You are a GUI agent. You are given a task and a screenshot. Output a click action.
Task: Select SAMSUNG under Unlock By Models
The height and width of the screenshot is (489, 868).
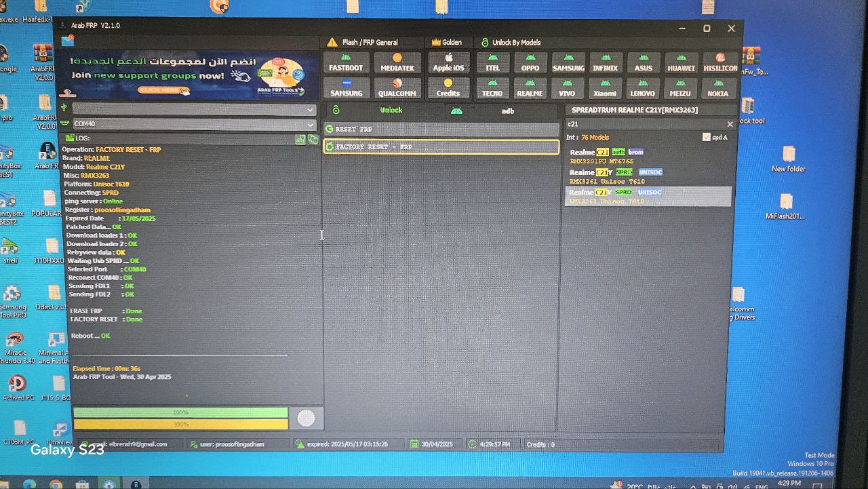(x=568, y=62)
